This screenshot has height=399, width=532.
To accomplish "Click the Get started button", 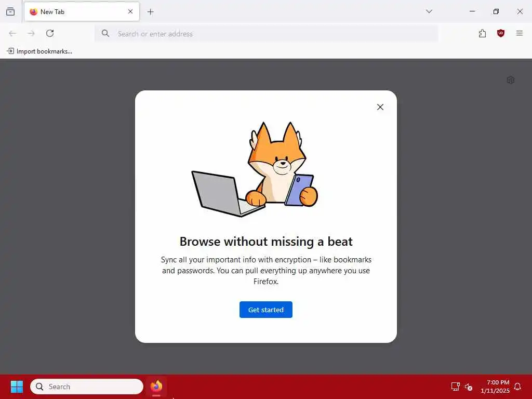I will [x=265, y=310].
